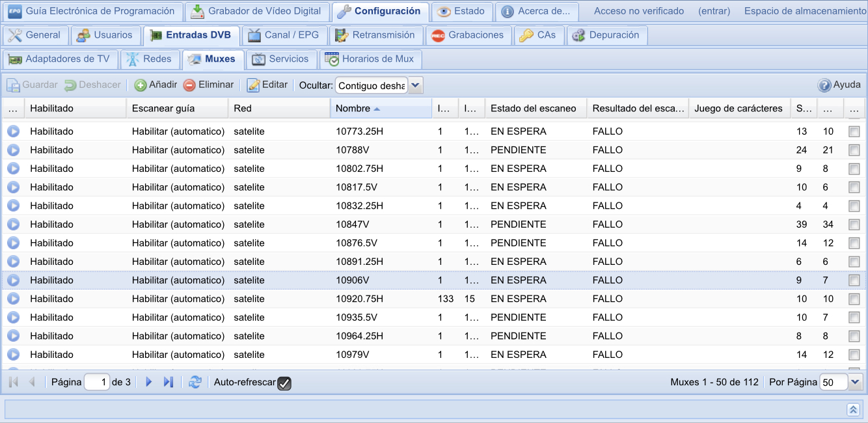The width and height of the screenshot is (868, 423).
Task: Click play icon for mux 10788V
Action: click(13, 150)
